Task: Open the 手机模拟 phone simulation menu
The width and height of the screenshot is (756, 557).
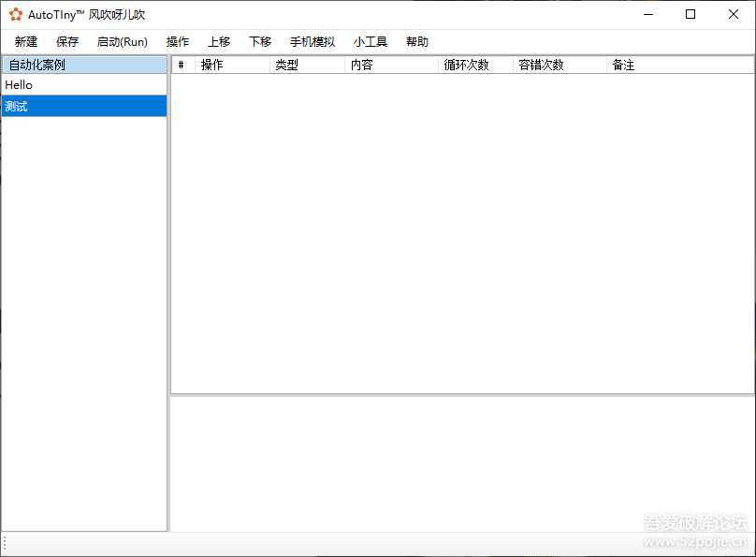Action: coord(311,41)
